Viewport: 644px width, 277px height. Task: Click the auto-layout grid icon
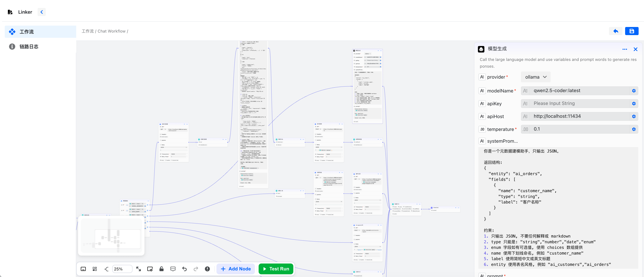point(95,269)
